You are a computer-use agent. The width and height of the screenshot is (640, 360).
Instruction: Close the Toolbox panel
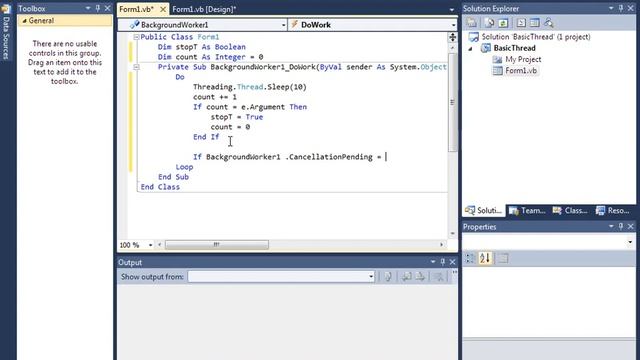tap(107, 8)
